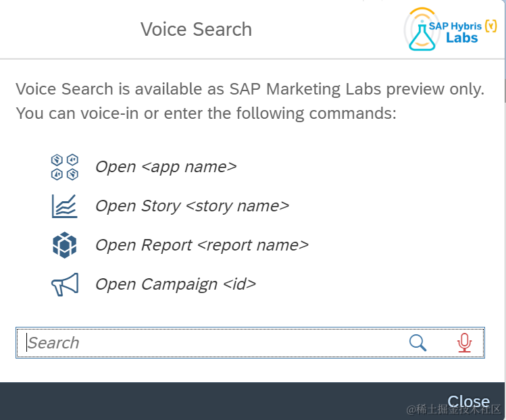Select the 'Open Story <story name>' command
Viewport: 506px width, 420px height.
click(x=192, y=206)
